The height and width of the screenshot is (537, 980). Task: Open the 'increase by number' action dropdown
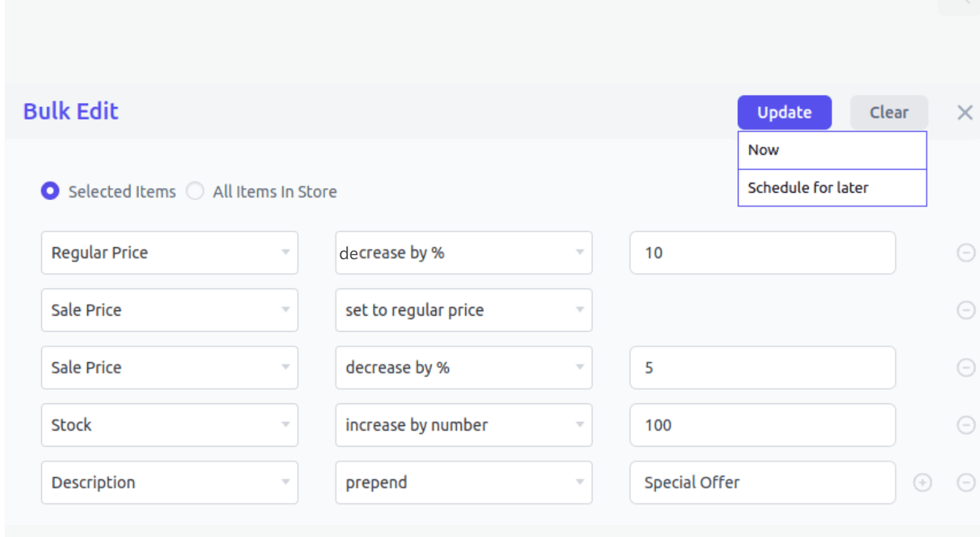pyautogui.click(x=463, y=425)
